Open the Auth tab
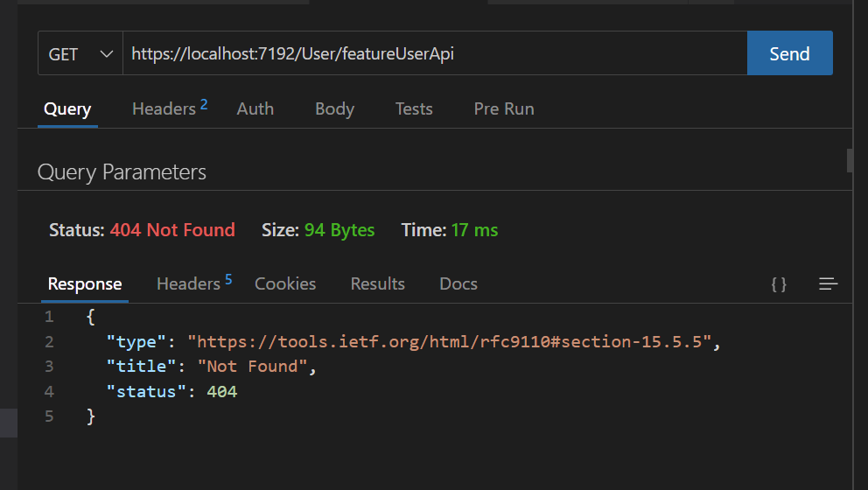This screenshot has width=868, height=490. tap(255, 108)
